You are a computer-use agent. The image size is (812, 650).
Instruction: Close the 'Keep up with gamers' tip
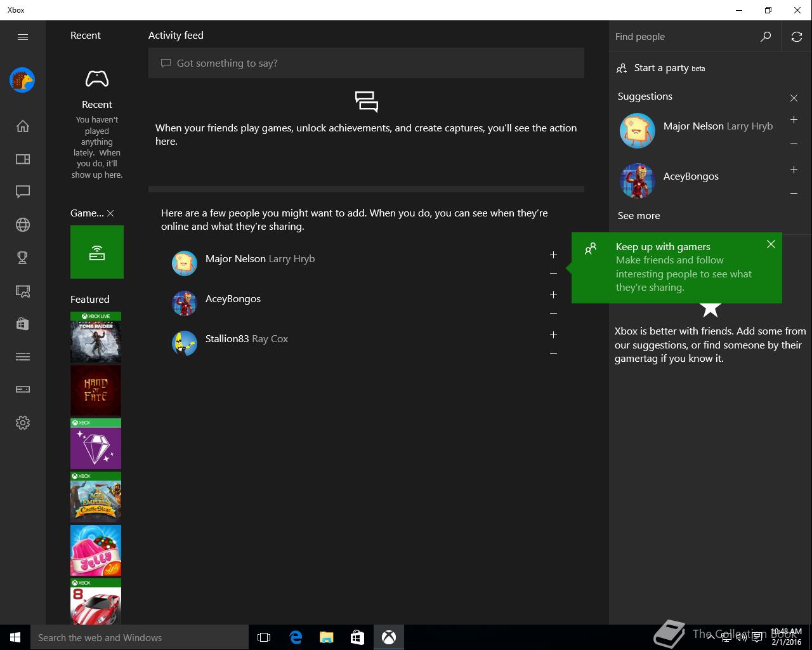[x=771, y=244]
